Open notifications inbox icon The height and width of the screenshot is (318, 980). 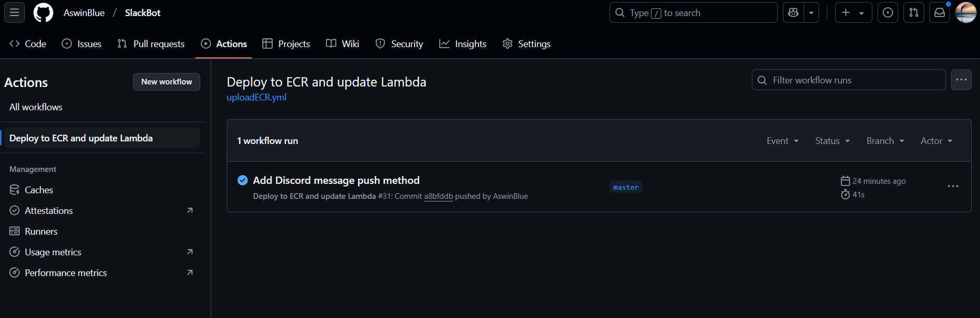coord(940,12)
